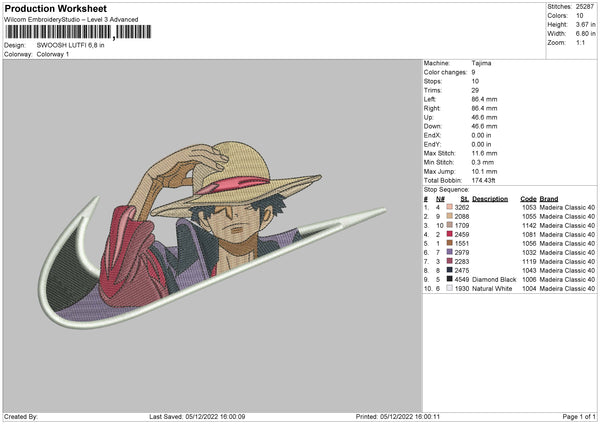Click the 'Diamond Black' description
The width and height of the screenshot is (600, 424).
[494, 279]
